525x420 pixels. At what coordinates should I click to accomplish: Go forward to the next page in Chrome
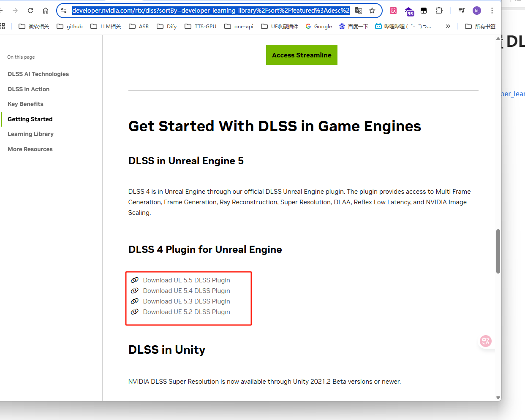point(15,11)
